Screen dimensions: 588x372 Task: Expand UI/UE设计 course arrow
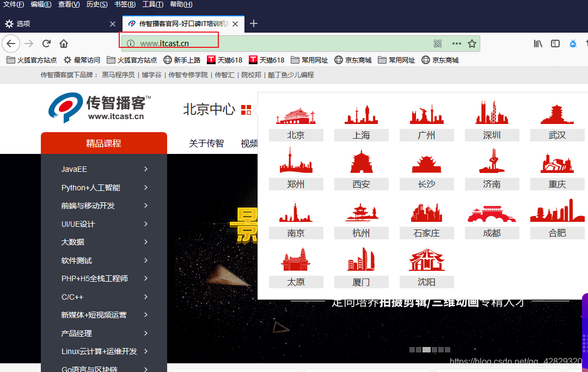[x=146, y=224]
